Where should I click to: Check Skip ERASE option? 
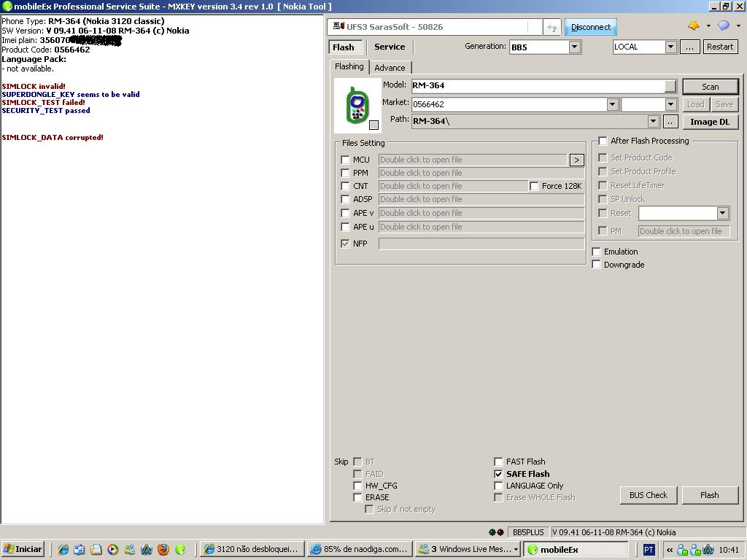[x=357, y=497]
